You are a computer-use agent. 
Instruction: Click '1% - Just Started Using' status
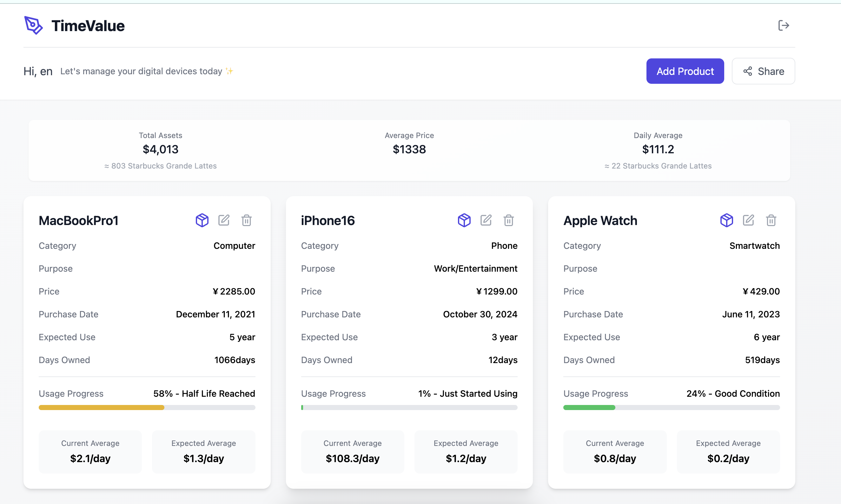(x=467, y=394)
